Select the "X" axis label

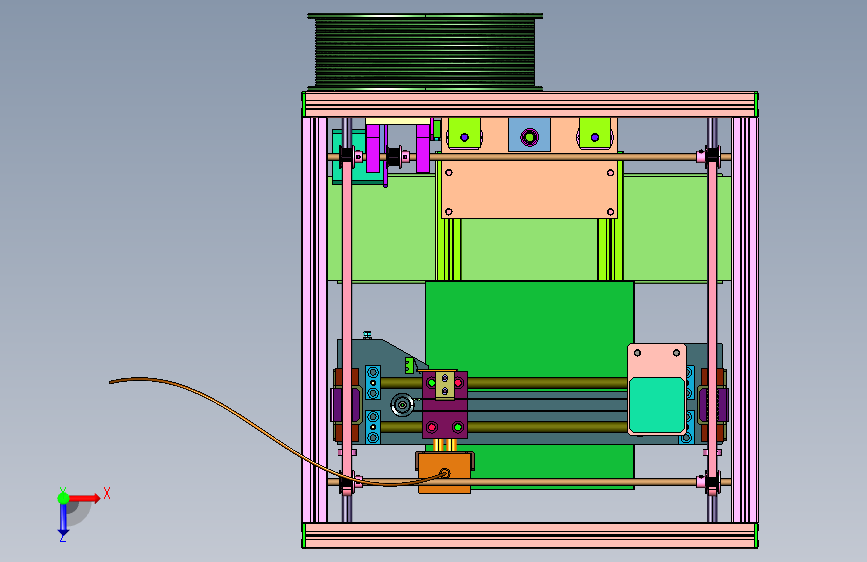(107, 493)
